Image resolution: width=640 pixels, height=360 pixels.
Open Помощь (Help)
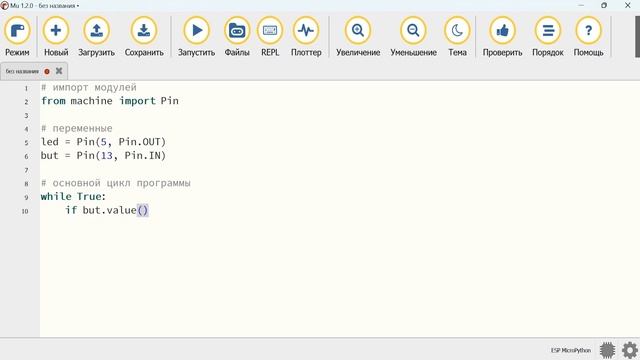pos(588,37)
